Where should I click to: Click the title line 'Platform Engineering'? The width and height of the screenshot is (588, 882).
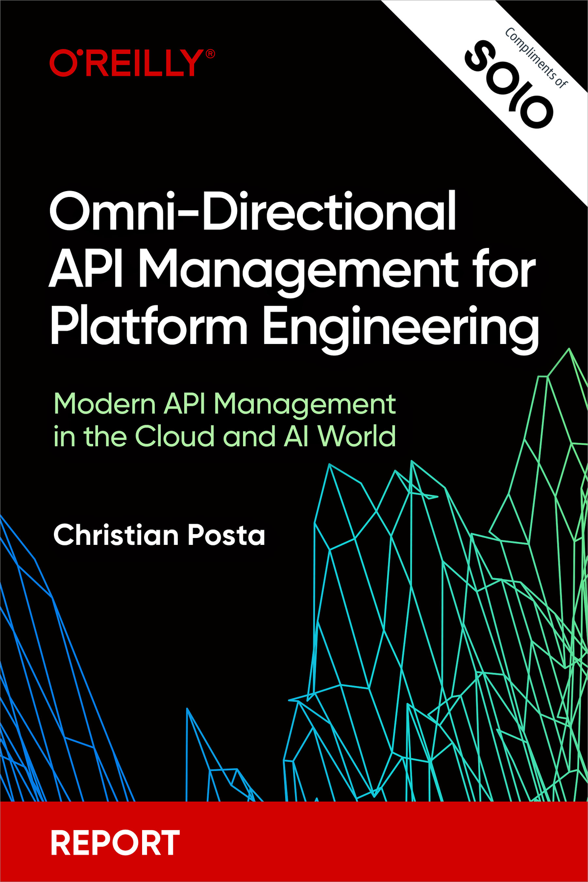pyautogui.click(x=294, y=330)
